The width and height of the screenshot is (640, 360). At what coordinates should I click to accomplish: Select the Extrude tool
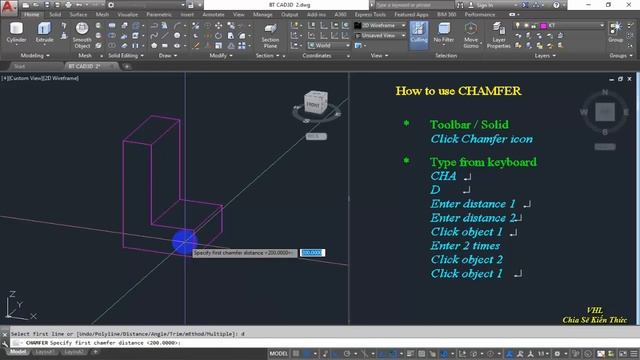pyautogui.click(x=44, y=33)
